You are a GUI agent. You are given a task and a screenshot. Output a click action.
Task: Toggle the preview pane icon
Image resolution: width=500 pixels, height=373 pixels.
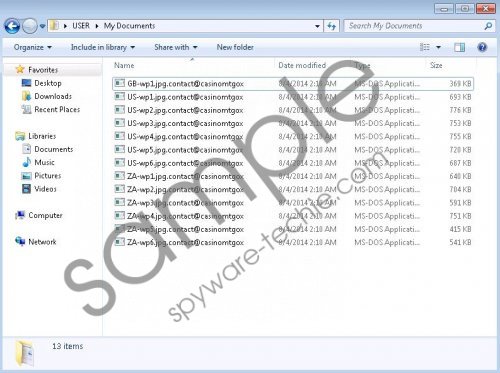click(x=459, y=48)
